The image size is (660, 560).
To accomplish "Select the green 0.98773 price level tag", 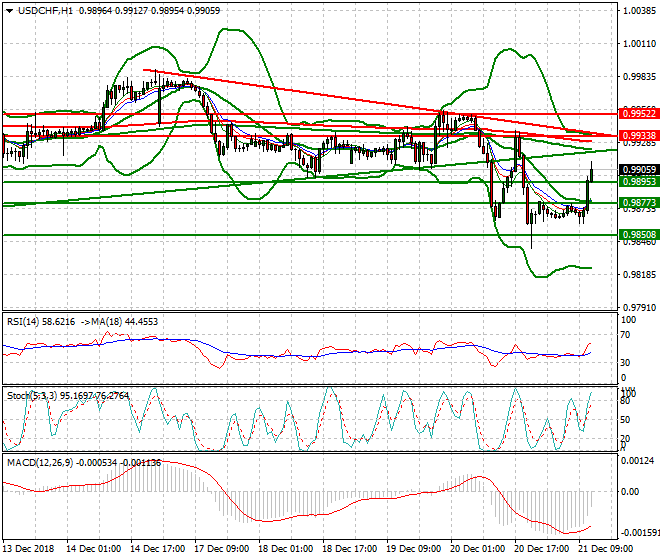I will (638, 203).
